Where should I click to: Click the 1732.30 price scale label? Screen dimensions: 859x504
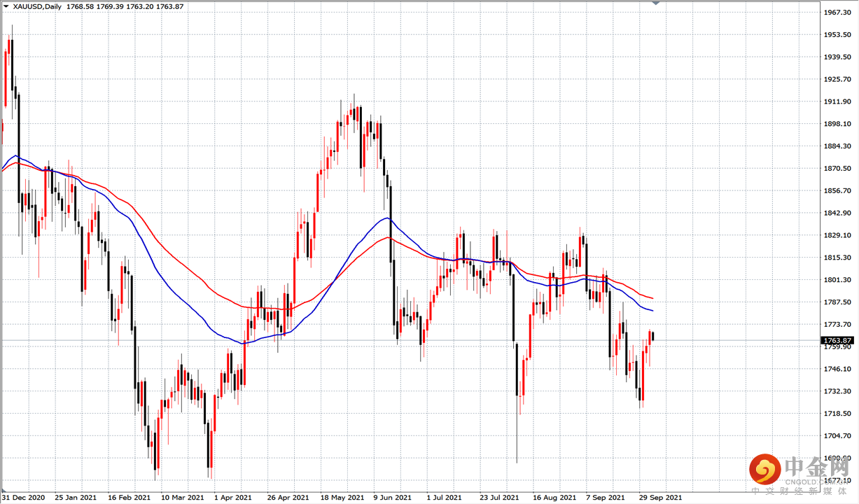[x=837, y=391]
